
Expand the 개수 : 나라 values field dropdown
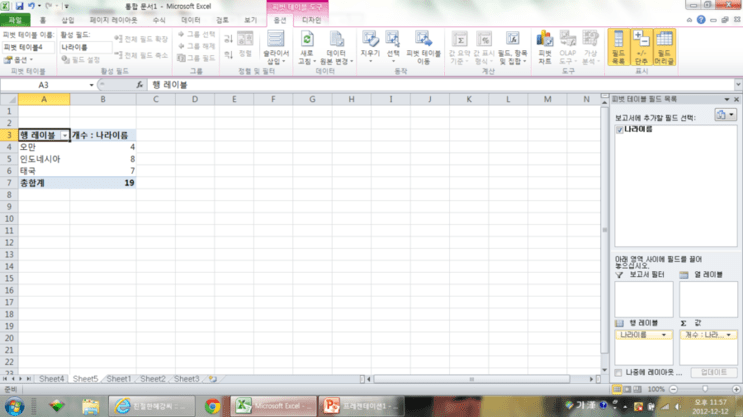pyautogui.click(x=728, y=335)
